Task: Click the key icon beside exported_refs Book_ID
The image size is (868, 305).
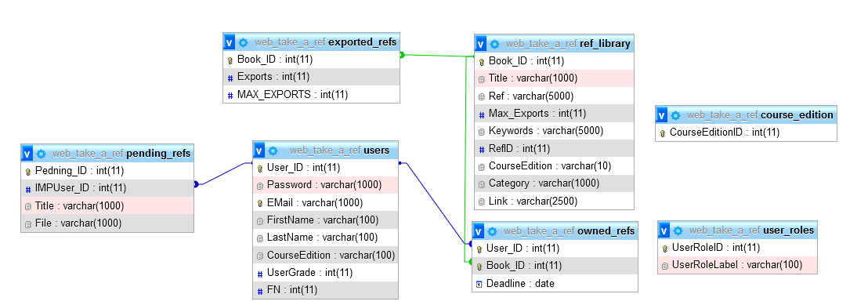Action: click(x=230, y=60)
